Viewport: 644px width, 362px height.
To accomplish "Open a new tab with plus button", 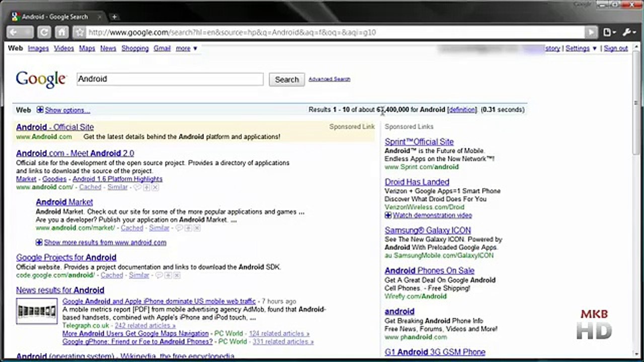I will [114, 17].
